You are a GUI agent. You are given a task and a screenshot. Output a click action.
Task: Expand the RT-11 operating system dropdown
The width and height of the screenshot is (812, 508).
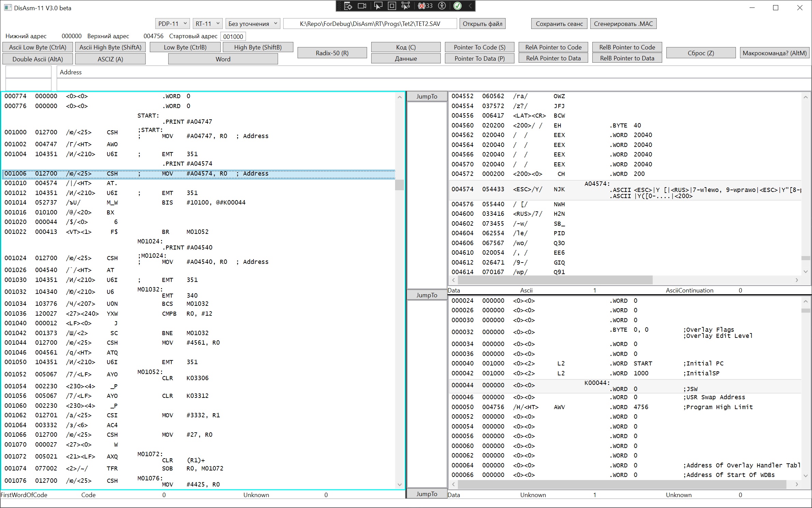click(207, 24)
